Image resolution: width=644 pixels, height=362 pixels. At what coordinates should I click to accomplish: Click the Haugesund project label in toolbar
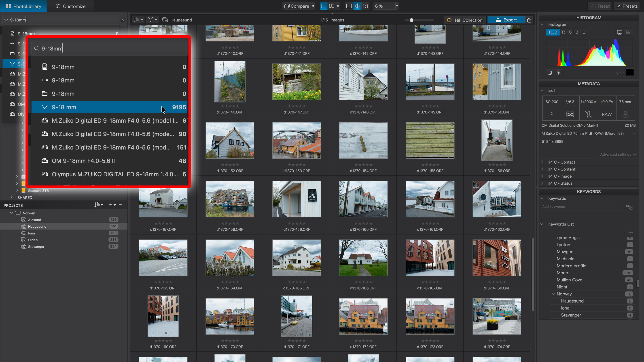[181, 20]
